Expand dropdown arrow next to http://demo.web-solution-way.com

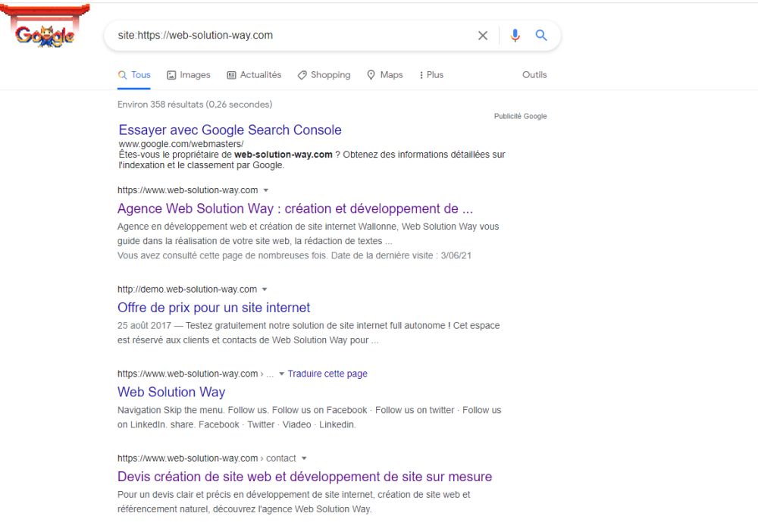pyautogui.click(x=265, y=289)
